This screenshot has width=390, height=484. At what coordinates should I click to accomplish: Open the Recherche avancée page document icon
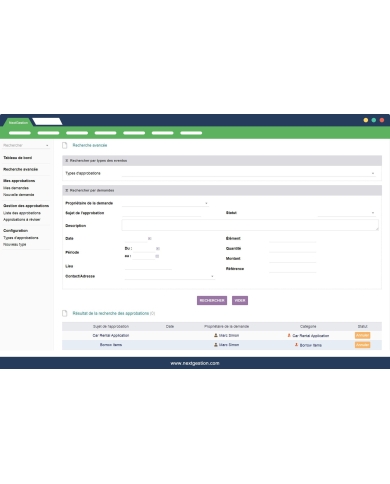click(x=65, y=145)
